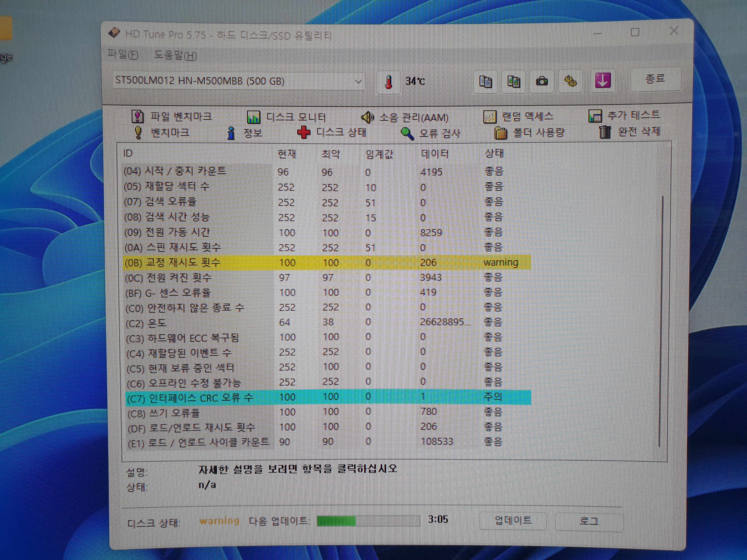This screenshot has height=560, width=747.
Task: Click the 정보 info icon
Action: (x=231, y=133)
